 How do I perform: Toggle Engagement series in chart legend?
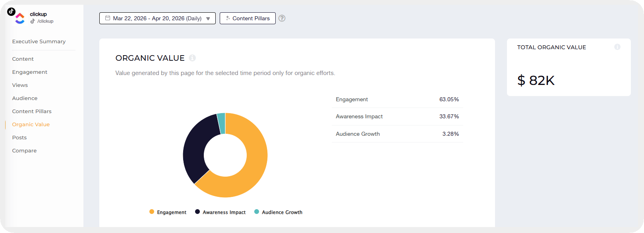[168, 212]
